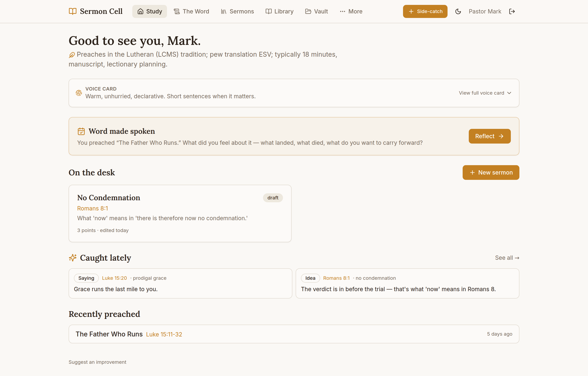Open the Study home tab

pos(150,11)
